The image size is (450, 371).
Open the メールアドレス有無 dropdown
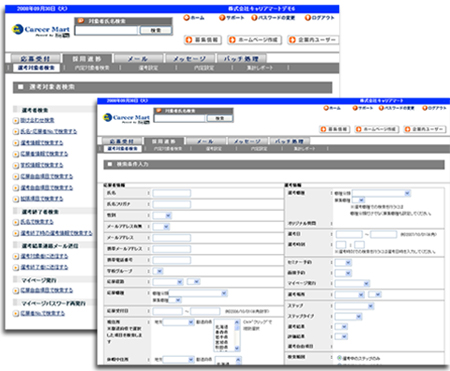coord(161,227)
